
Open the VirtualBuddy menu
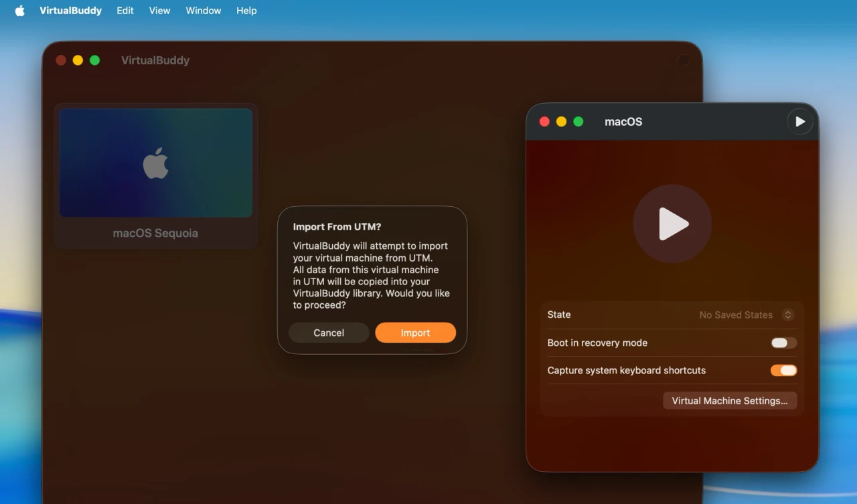tap(70, 10)
